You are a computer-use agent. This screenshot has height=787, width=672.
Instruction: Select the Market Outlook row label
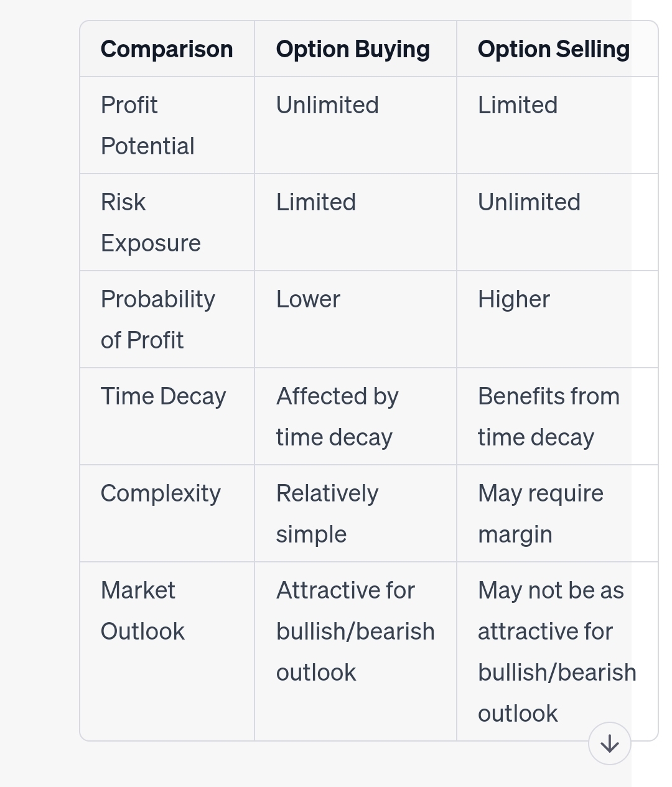(142, 610)
